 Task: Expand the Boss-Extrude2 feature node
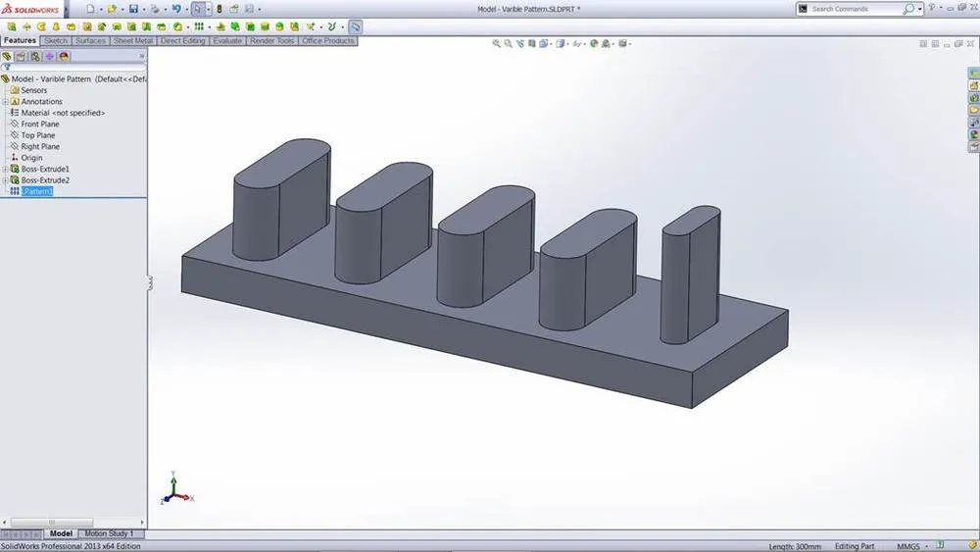[x=5, y=180]
